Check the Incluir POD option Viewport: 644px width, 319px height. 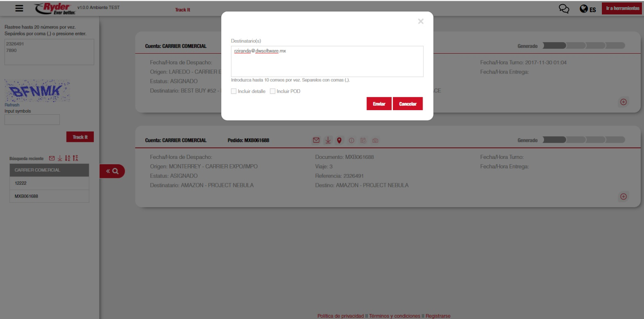pos(273,91)
